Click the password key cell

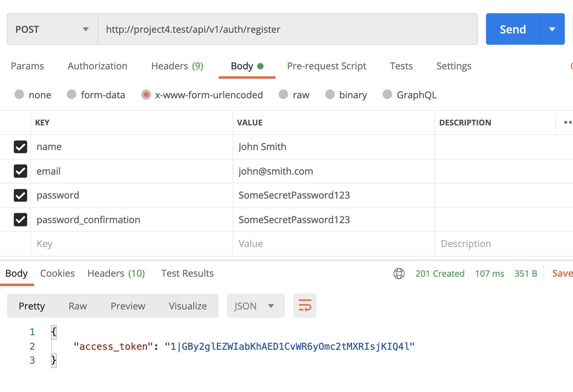point(132,195)
